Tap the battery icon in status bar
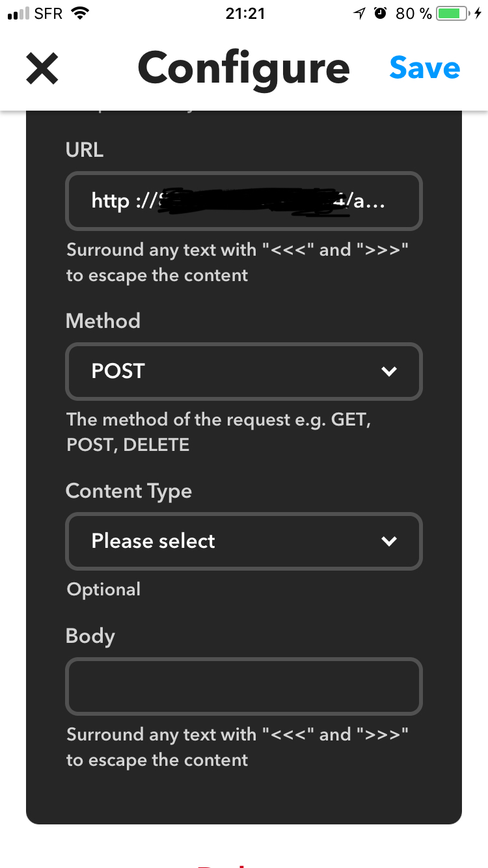Image resolution: width=488 pixels, height=868 pixels. 452,13
